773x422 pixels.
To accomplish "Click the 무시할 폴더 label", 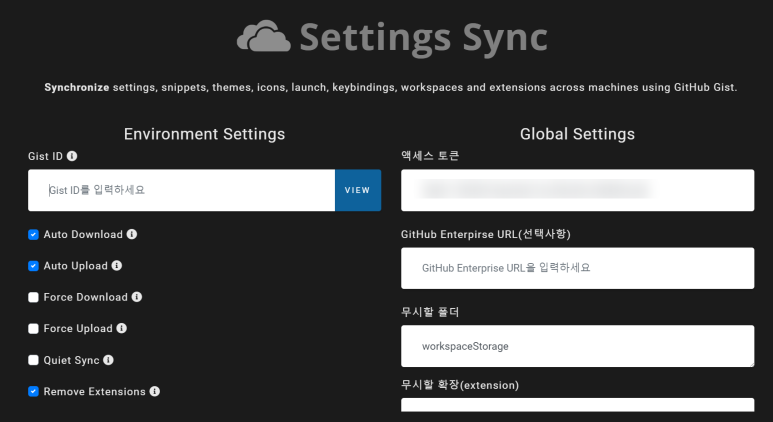I will tap(430, 312).
